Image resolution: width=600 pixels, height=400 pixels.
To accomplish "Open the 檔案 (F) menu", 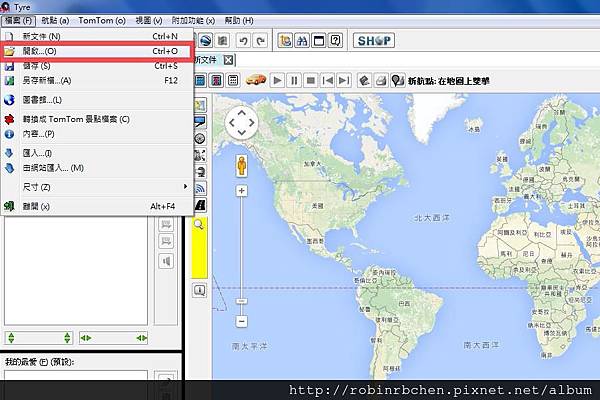I will (x=18, y=20).
